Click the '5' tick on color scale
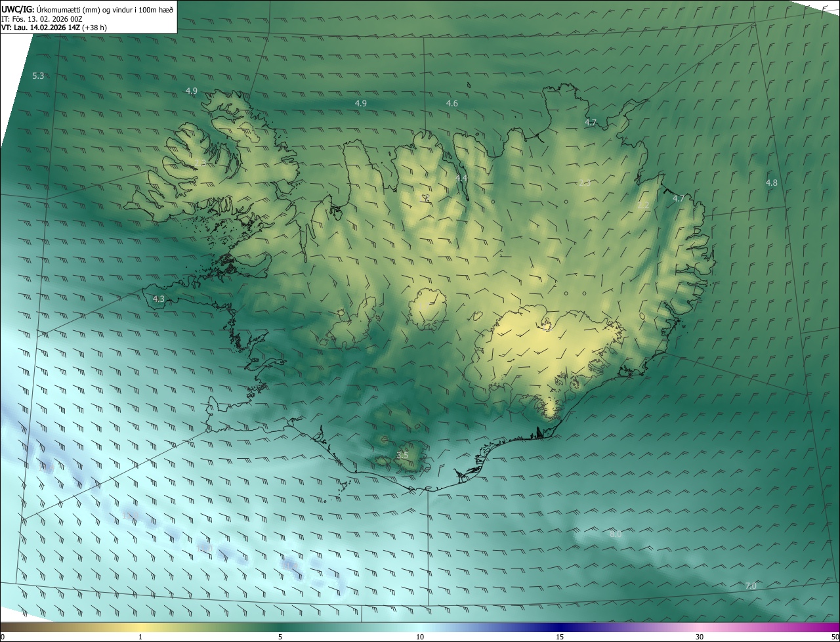Viewport: 840px width, 642px height. click(x=280, y=637)
